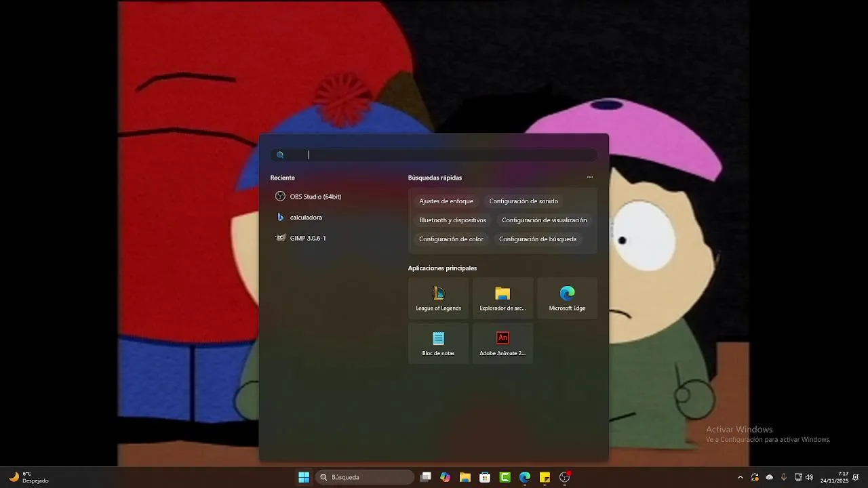
Task: Open clock and date 24/11/2025
Action: coord(835,477)
